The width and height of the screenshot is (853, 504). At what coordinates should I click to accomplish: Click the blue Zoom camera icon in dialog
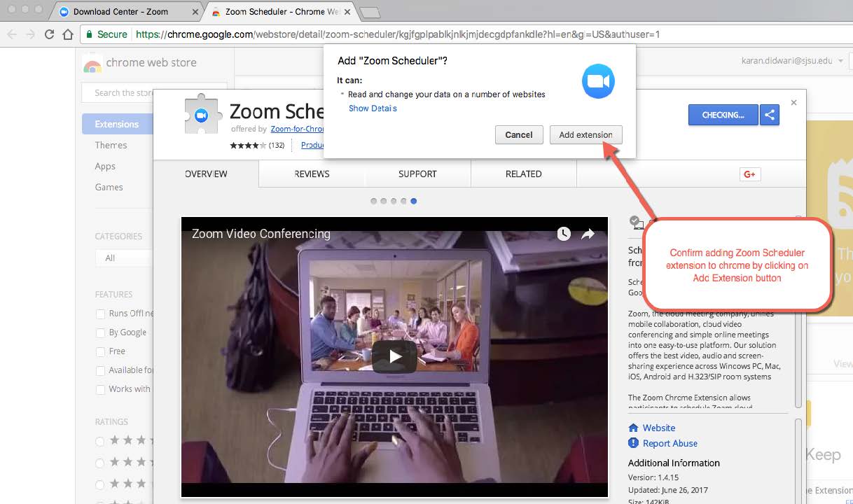(x=597, y=81)
